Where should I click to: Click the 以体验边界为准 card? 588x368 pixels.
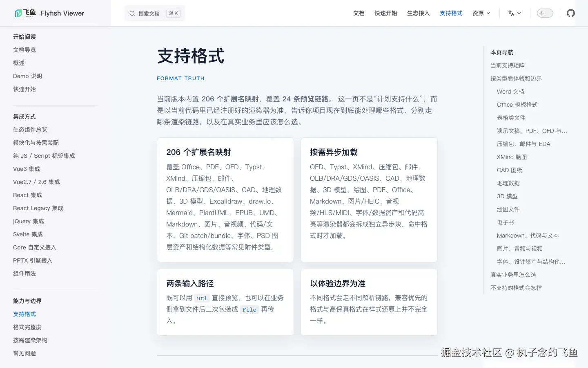click(x=369, y=302)
